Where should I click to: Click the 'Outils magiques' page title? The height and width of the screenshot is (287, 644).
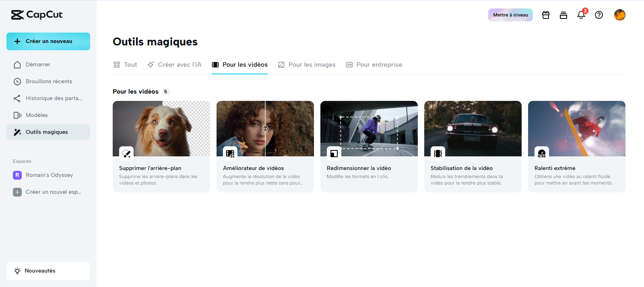155,42
